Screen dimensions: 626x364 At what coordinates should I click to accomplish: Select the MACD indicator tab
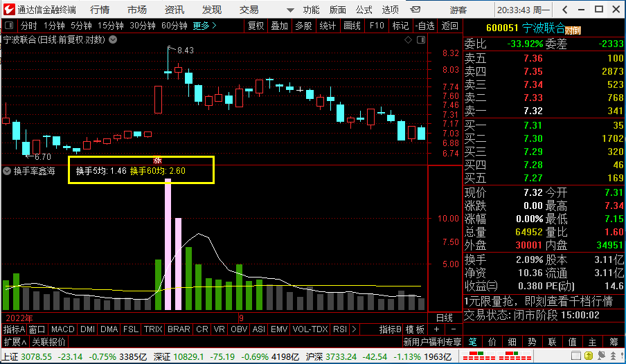(62, 329)
